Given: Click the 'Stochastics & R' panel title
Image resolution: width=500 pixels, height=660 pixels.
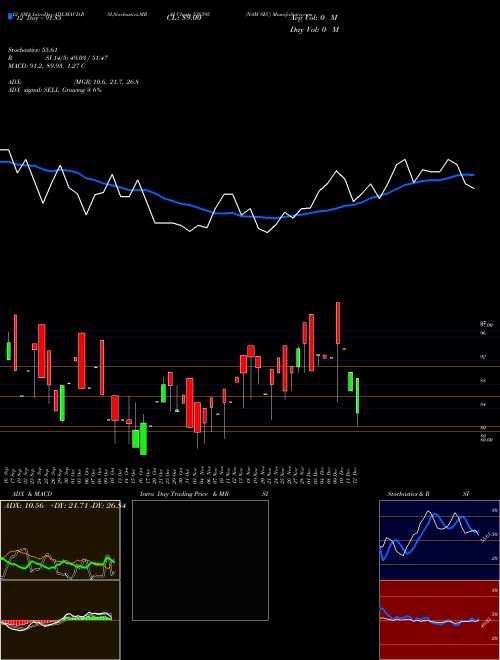Looking at the screenshot, I should [408, 494].
